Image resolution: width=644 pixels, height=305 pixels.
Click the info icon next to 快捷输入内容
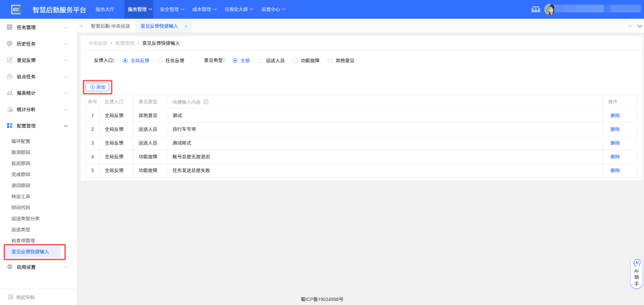click(206, 101)
